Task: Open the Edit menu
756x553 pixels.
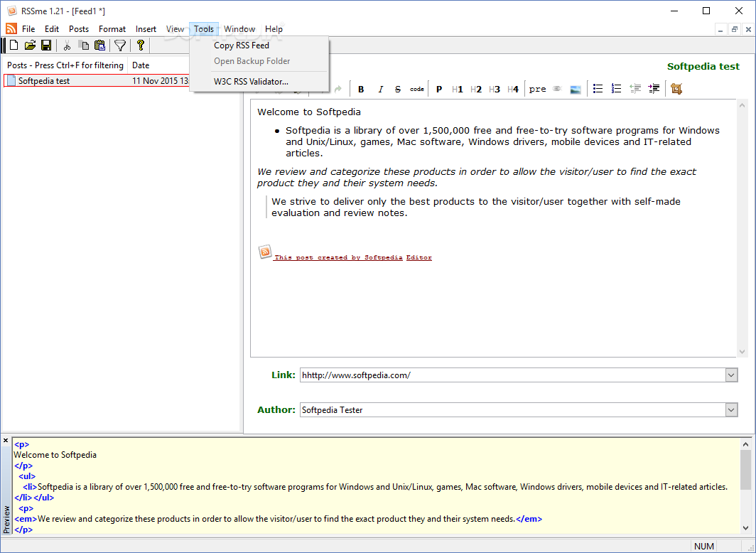Action: click(x=52, y=29)
